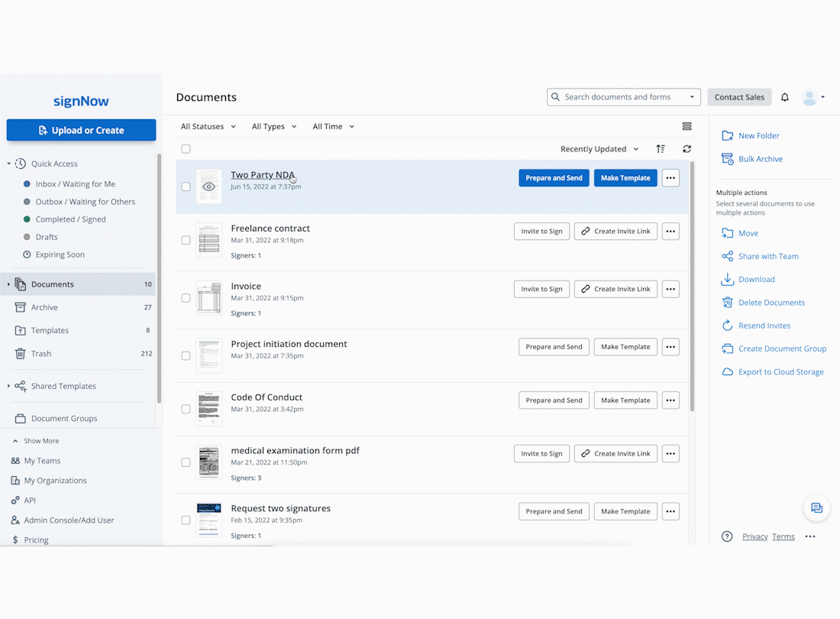
Task: Expand the Documents folder tree
Action: 8,284
